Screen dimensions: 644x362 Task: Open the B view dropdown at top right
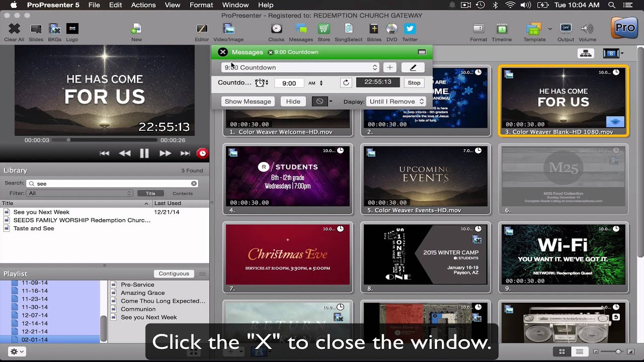(x=613, y=53)
